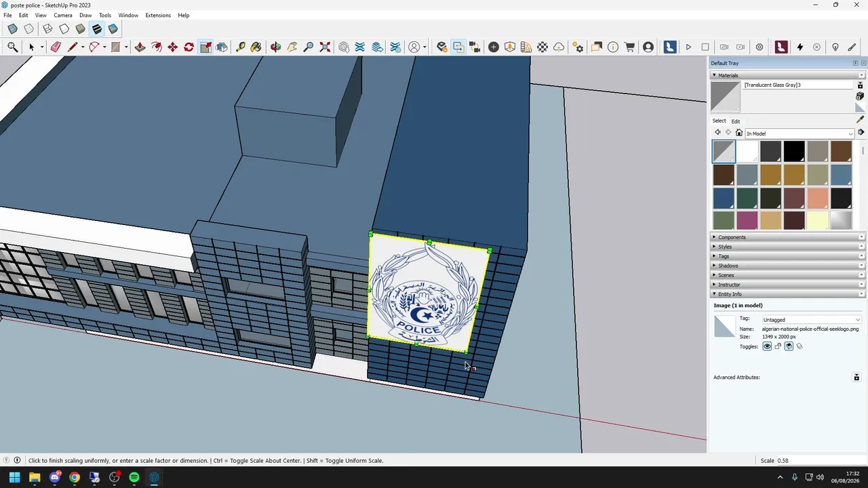Image resolution: width=868 pixels, height=488 pixels.
Task: Open the Extensions menu
Action: (158, 15)
